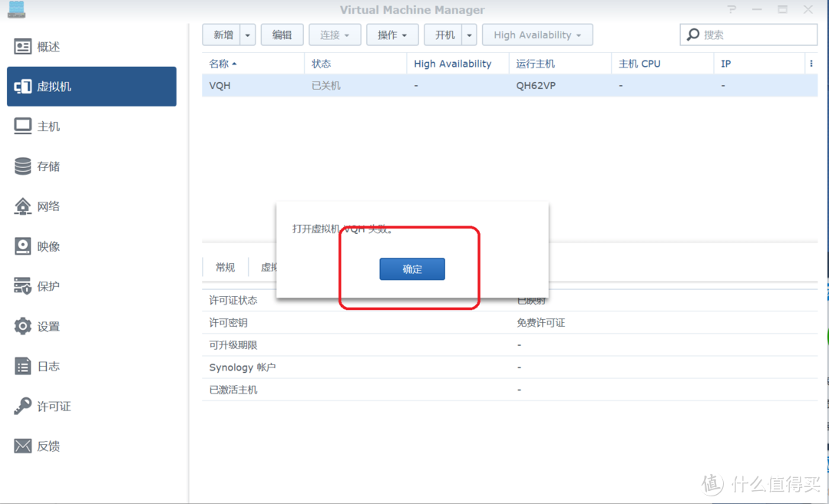Click the 运行主机 column header

[x=560, y=64]
